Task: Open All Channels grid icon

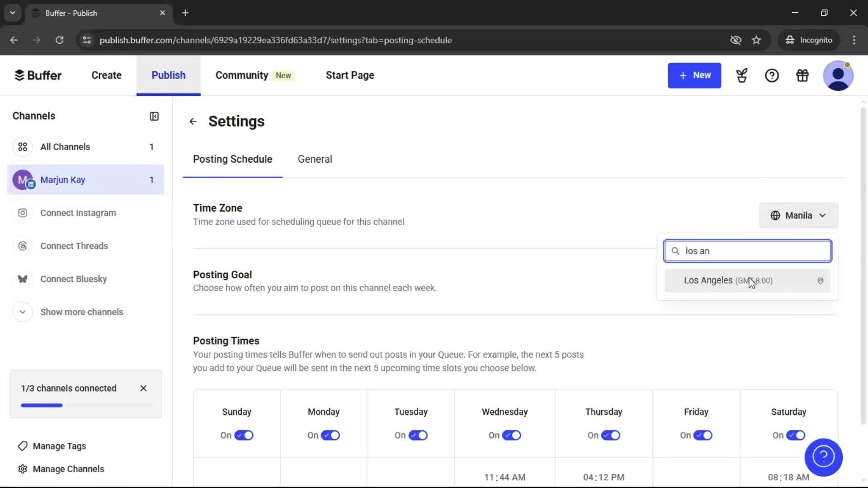Action: (x=23, y=146)
